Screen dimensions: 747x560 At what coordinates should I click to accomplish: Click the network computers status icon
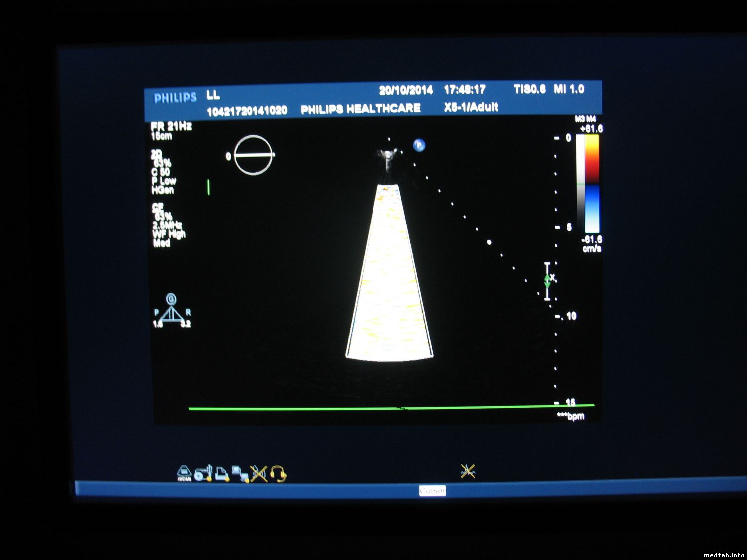[241, 474]
